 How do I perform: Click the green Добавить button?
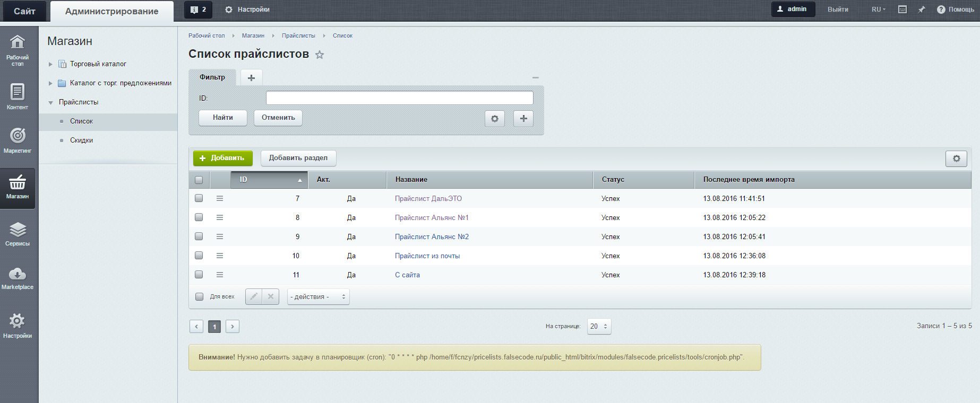click(x=222, y=158)
